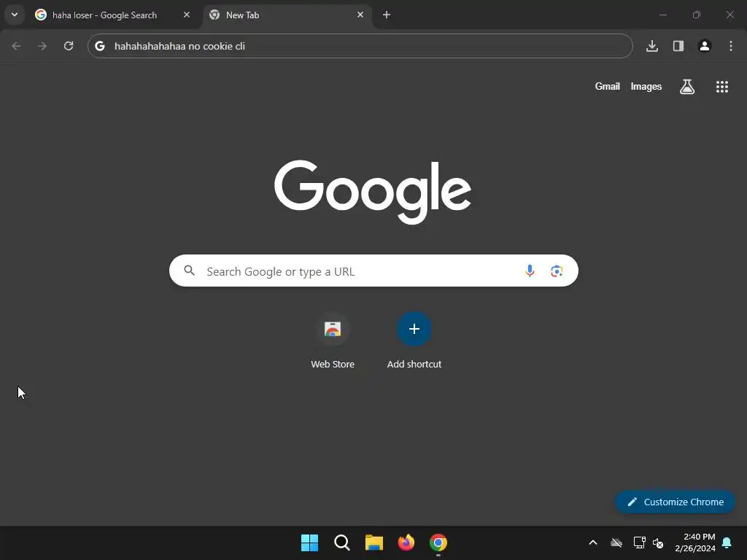Image resolution: width=747 pixels, height=560 pixels.
Task: Click the Google logo
Action: click(x=373, y=192)
